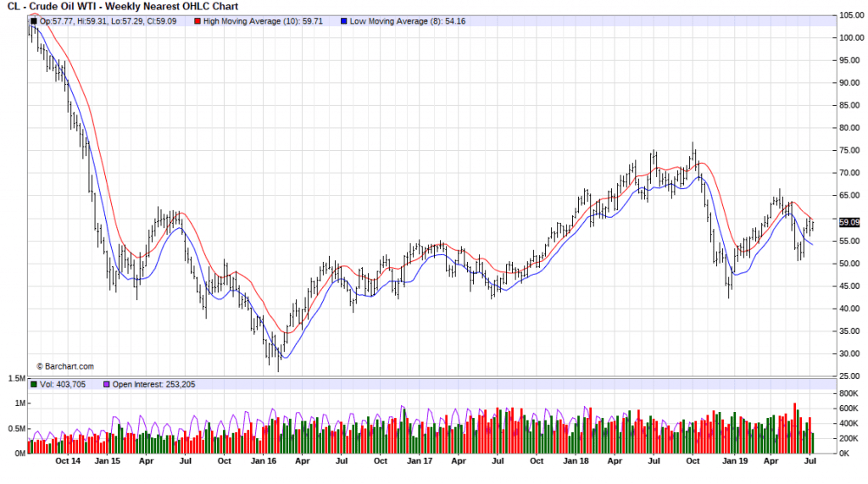Click the 1.5M volume axis label
The width and height of the screenshot is (868, 484).
tap(14, 379)
